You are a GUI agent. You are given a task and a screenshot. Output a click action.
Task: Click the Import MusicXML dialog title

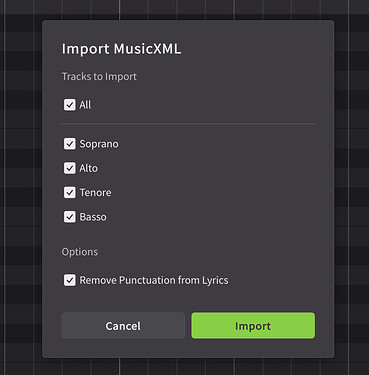[x=121, y=49]
